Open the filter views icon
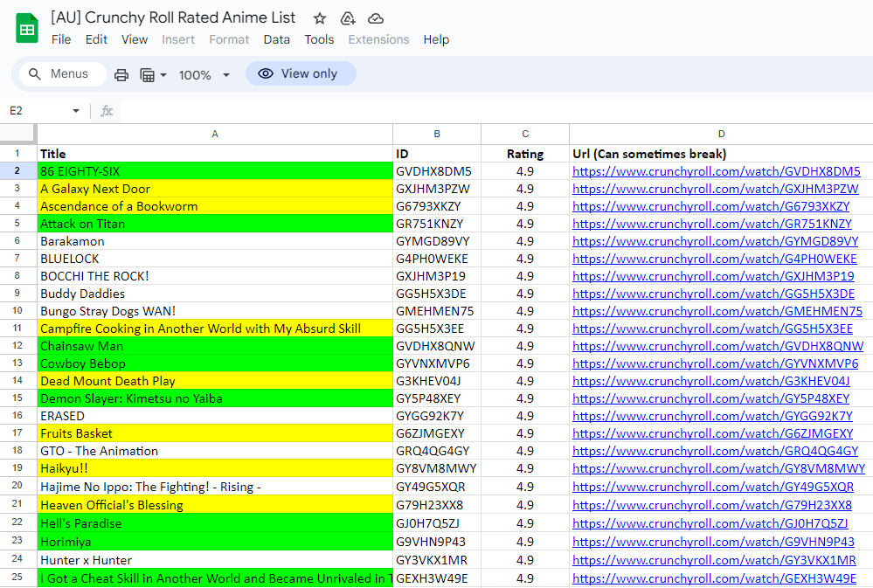Screen dimensions: 873x588 point(148,75)
